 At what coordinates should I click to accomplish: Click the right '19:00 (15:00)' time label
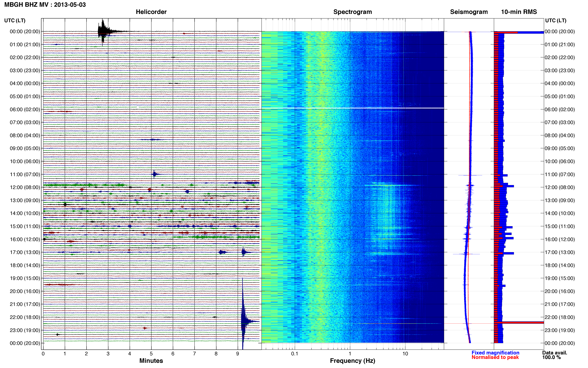(560, 278)
